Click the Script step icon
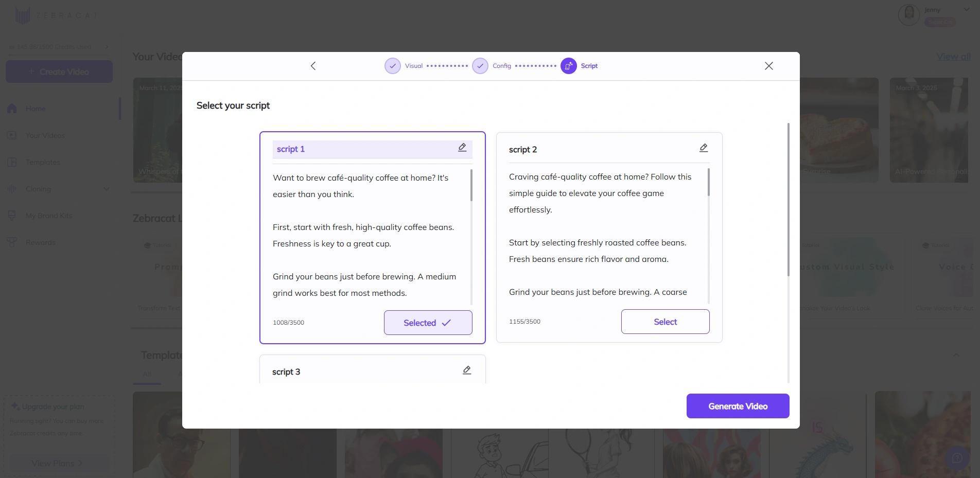The height and width of the screenshot is (478, 980). coord(569,66)
